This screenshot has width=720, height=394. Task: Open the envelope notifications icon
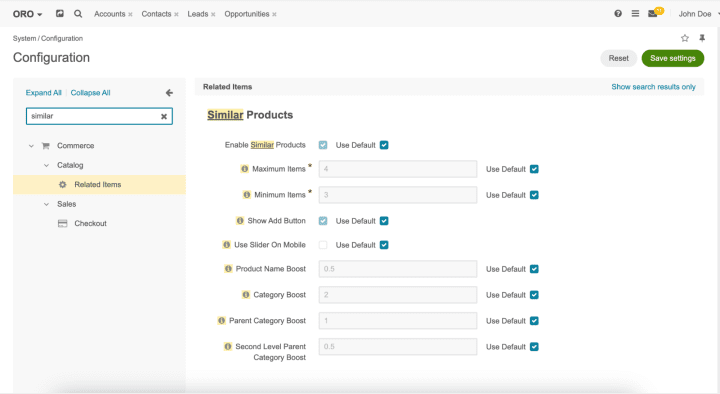(x=652, y=14)
